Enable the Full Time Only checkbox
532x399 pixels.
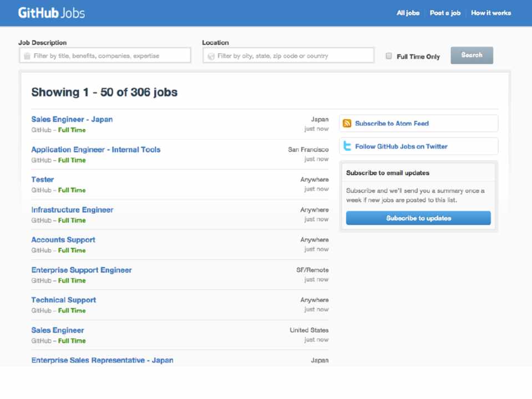pos(389,56)
